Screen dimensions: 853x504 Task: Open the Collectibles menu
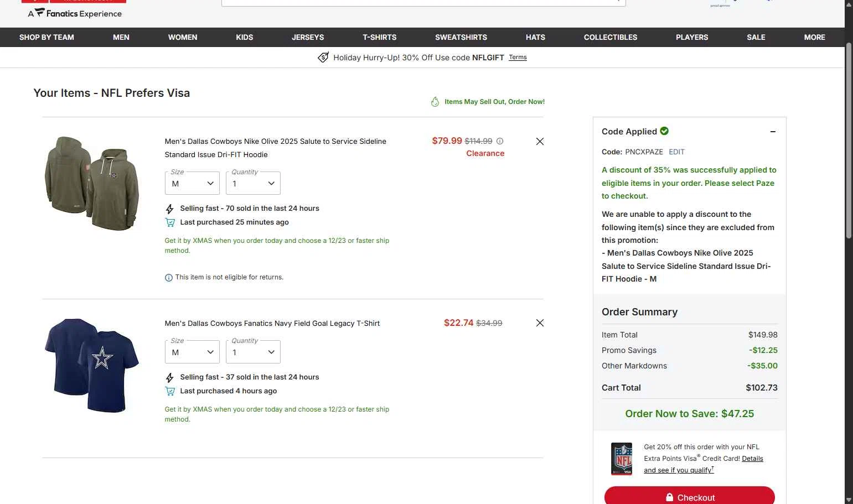tap(611, 37)
